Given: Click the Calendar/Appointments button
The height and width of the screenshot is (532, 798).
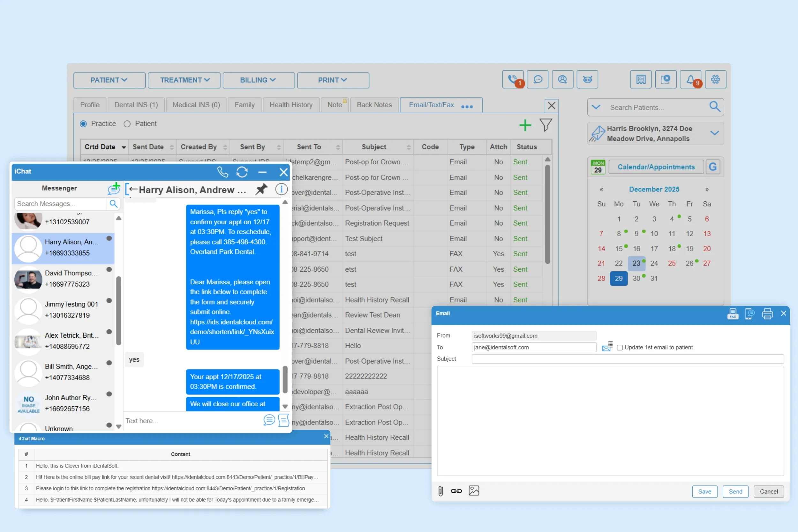Looking at the screenshot, I should tap(656, 167).
